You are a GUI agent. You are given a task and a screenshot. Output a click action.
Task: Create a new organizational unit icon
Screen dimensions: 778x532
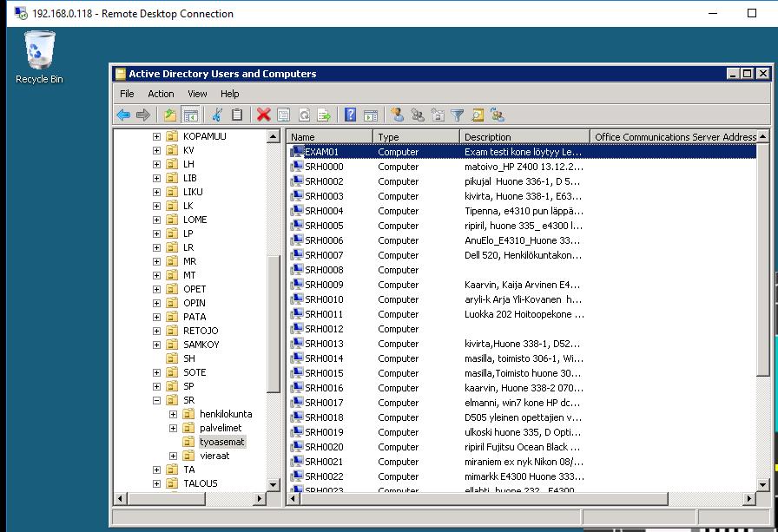pos(438,115)
